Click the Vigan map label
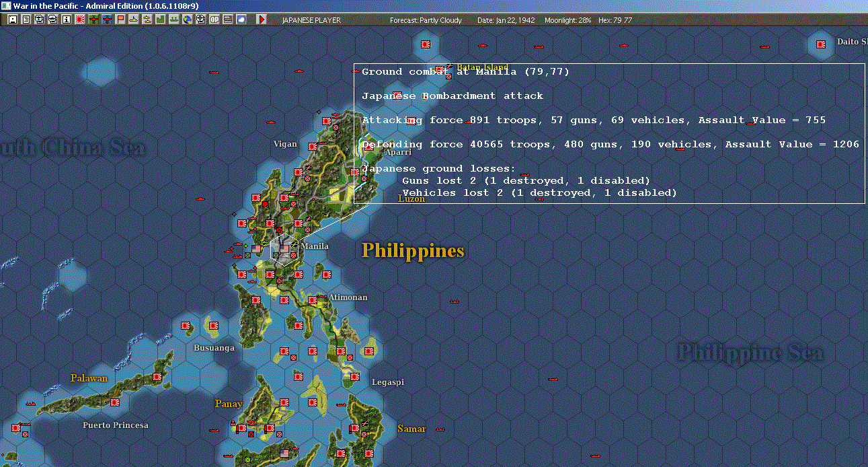The image size is (868, 467). [285, 144]
